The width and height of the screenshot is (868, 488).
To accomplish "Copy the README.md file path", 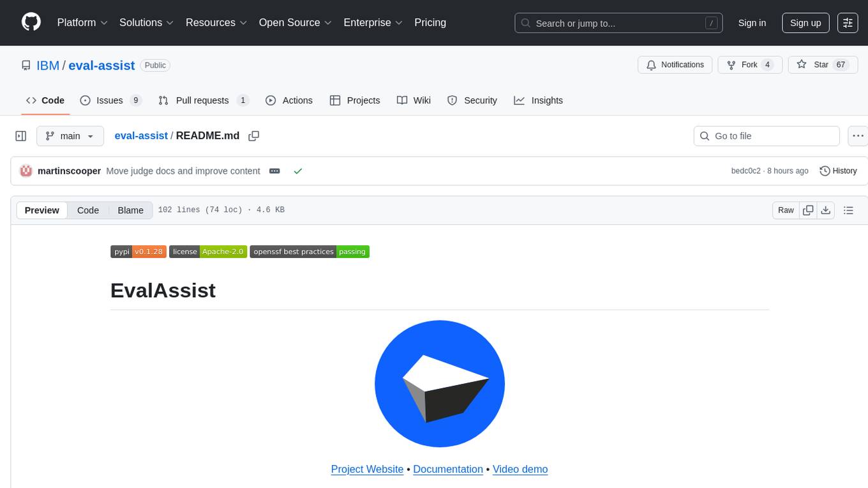I will click(x=254, y=136).
